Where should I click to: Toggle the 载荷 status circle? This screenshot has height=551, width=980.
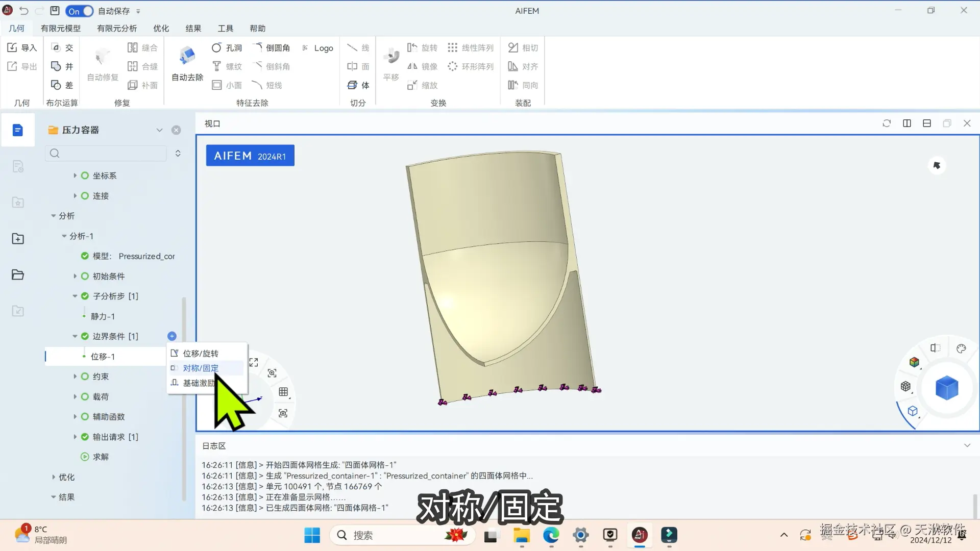pos(85,396)
